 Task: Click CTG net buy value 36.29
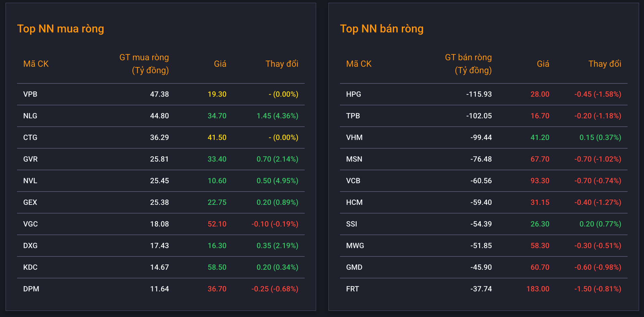pos(159,137)
